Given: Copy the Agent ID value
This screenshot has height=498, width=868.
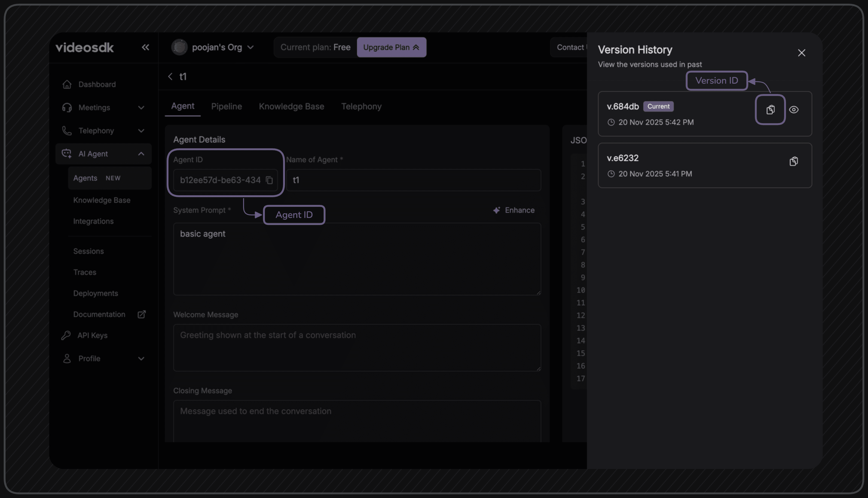Looking at the screenshot, I should pos(269,180).
